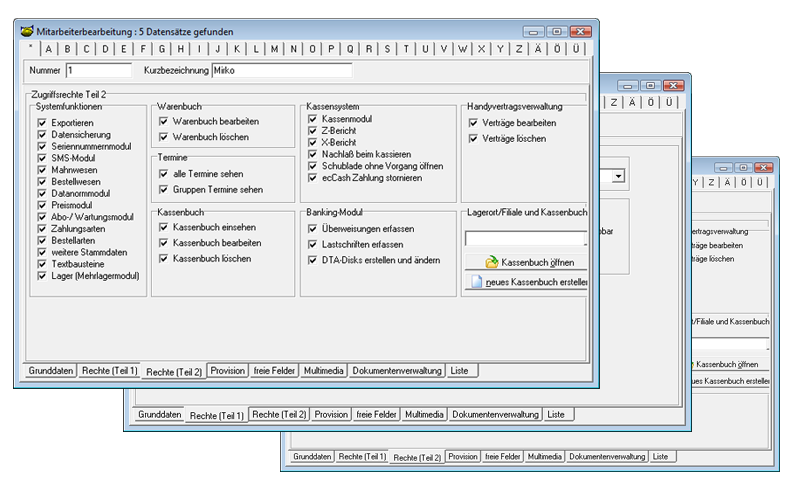Open Grunddaten tab in front window
Screen dimensions: 809x488
51,370
